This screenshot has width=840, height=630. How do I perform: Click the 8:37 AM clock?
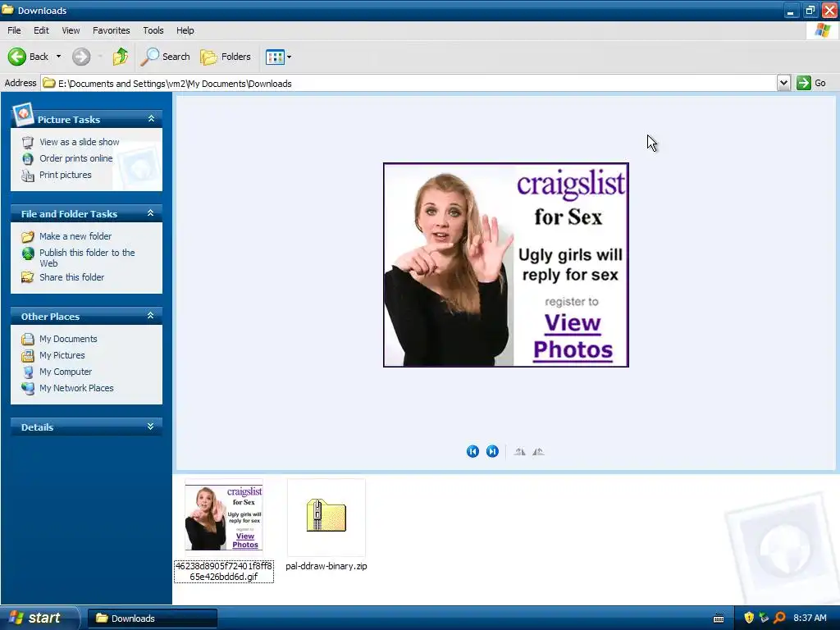(810, 619)
